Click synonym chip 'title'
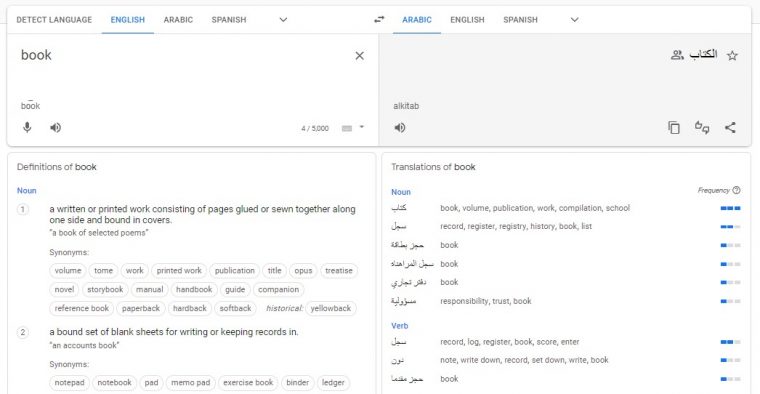The width and height of the screenshot is (760, 394). [274, 270]
